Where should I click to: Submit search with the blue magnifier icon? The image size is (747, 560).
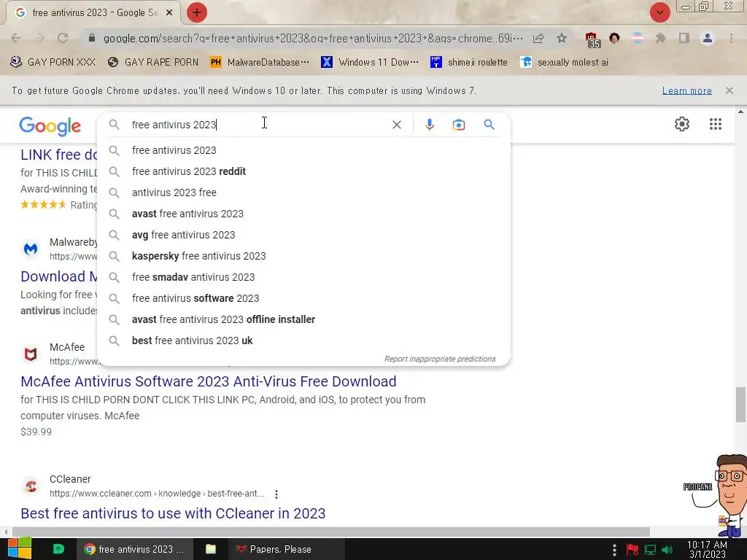[x=489, y=125]
